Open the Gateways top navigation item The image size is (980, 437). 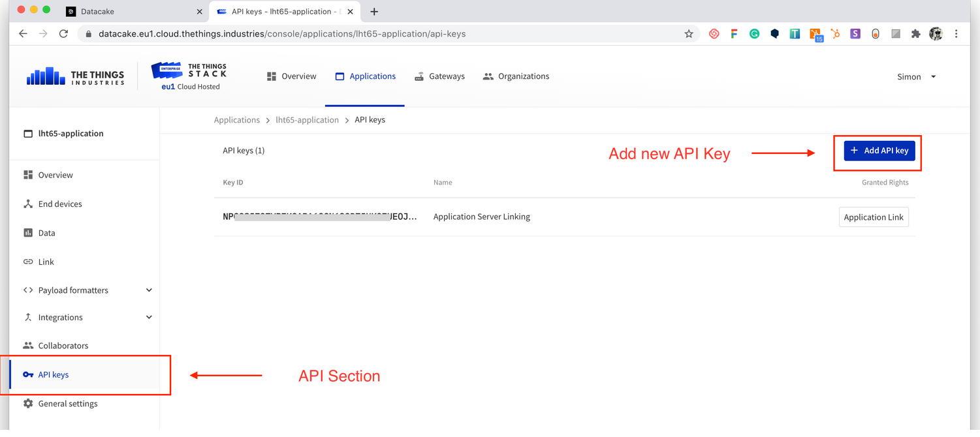click(439, 76)
